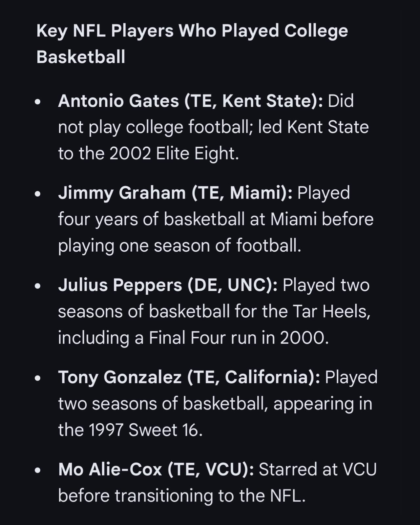Click the word "Basketball" in the heading

[81, 57]
